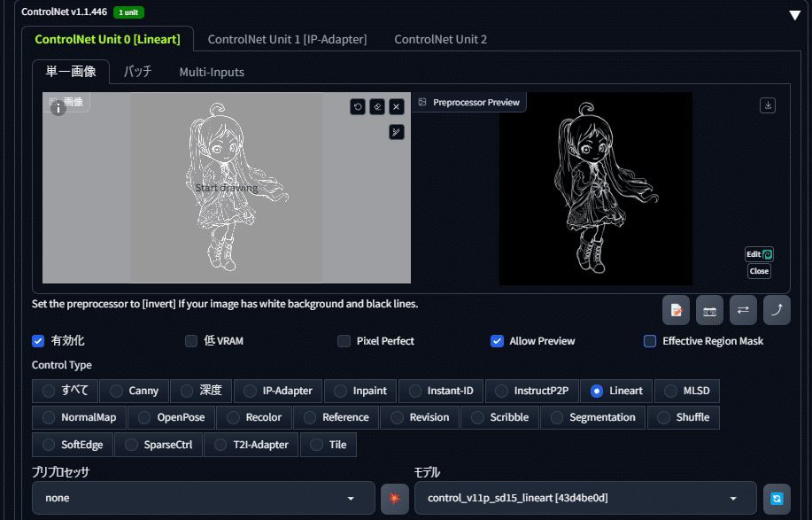Click the green 1 unit badge

tap(128, 12)
